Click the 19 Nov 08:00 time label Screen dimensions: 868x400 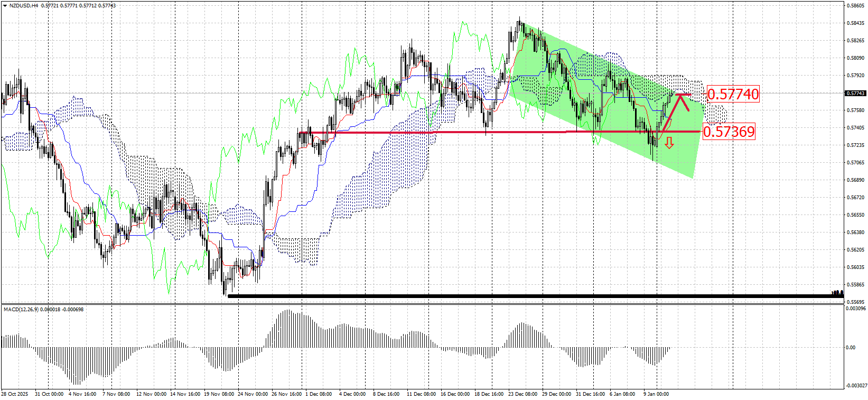(219, 394)
